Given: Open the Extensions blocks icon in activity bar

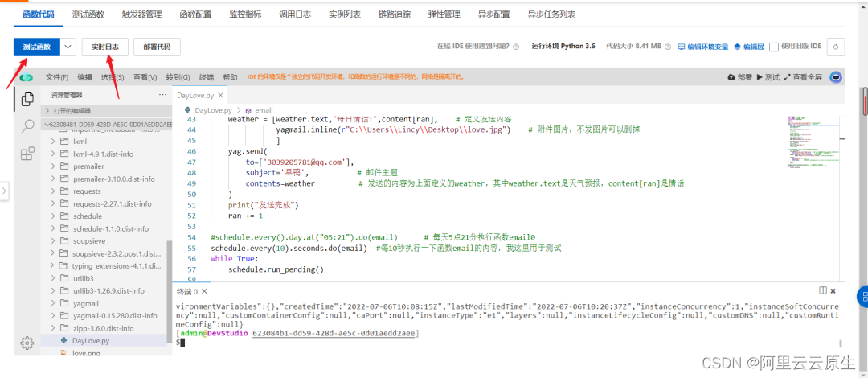Looking at the screenshot, I should [27, 154].
